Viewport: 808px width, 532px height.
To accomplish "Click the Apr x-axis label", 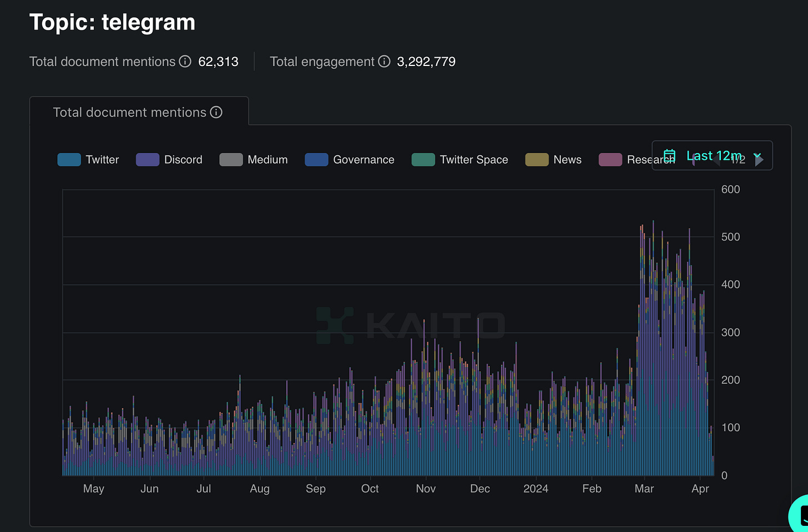I will click(700, 489).
